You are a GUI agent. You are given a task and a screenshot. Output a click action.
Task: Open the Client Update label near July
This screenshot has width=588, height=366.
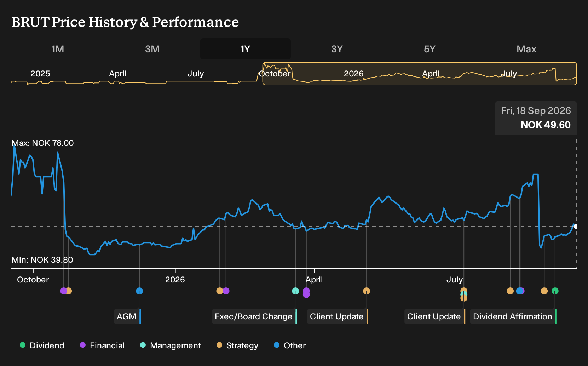pyautogui.click(x=435, y=316)
